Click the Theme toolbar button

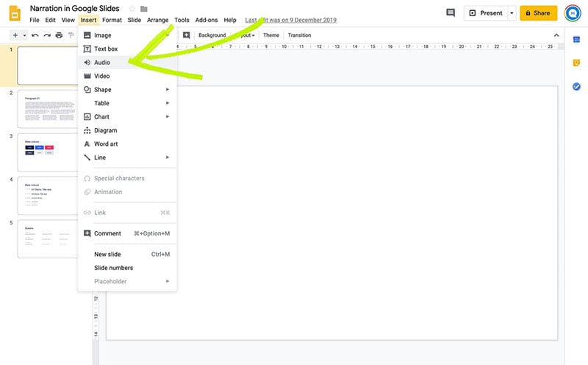[270, 35]
